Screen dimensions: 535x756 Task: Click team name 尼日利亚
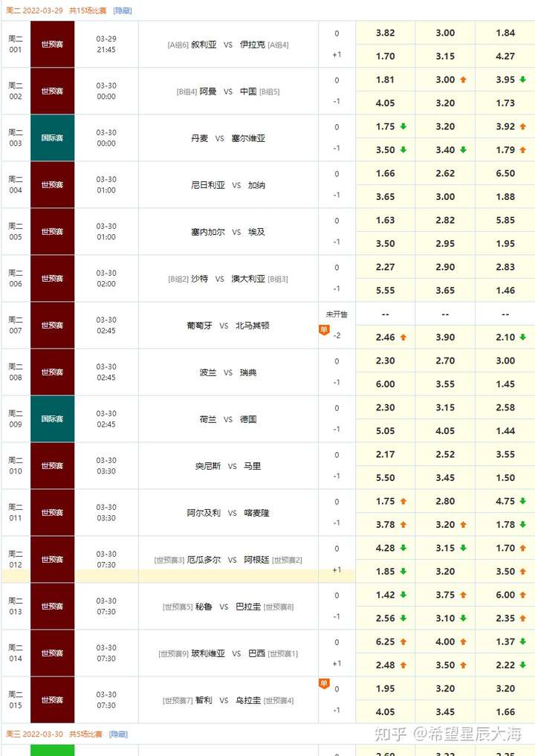click(208, 184)
